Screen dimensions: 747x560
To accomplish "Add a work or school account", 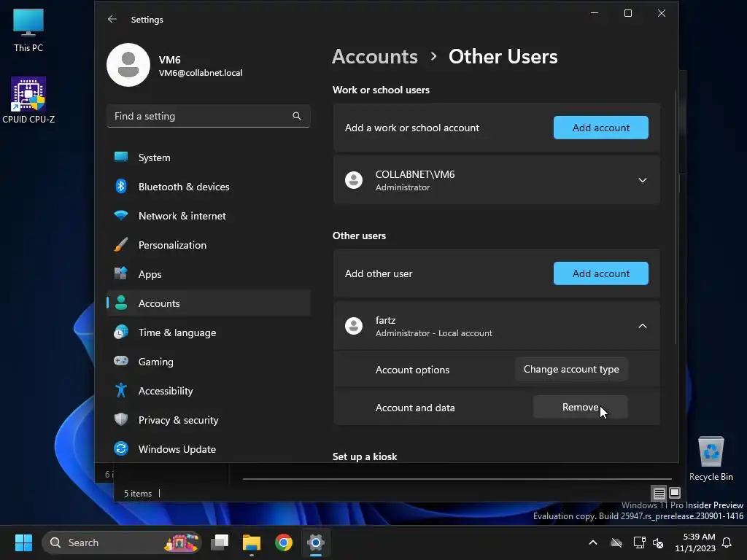I will 601,128.
